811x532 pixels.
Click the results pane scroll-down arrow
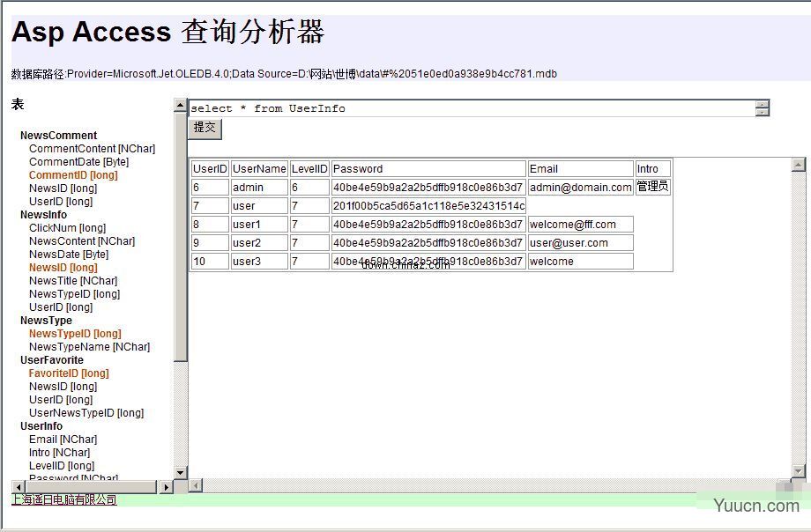[798, 471]
